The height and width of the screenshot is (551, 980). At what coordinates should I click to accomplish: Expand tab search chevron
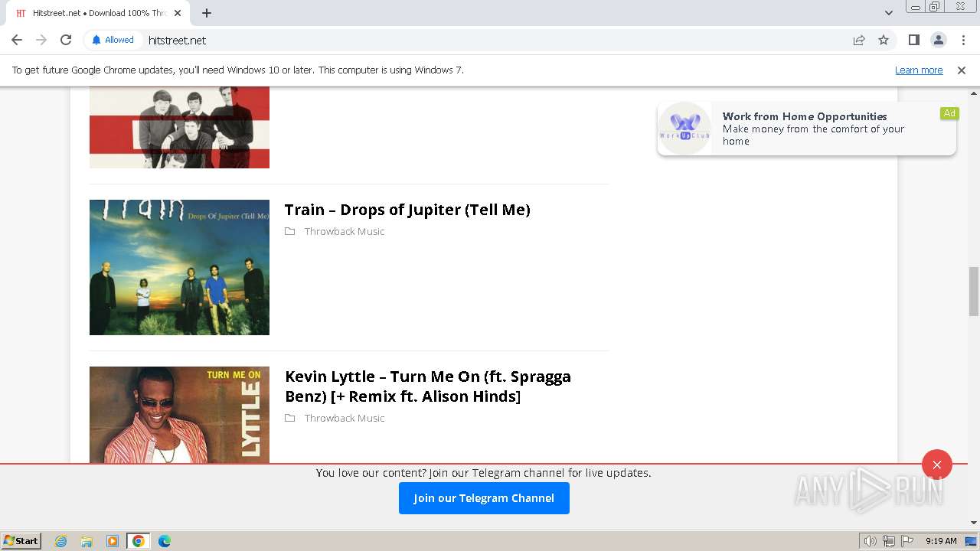[889, 13]
